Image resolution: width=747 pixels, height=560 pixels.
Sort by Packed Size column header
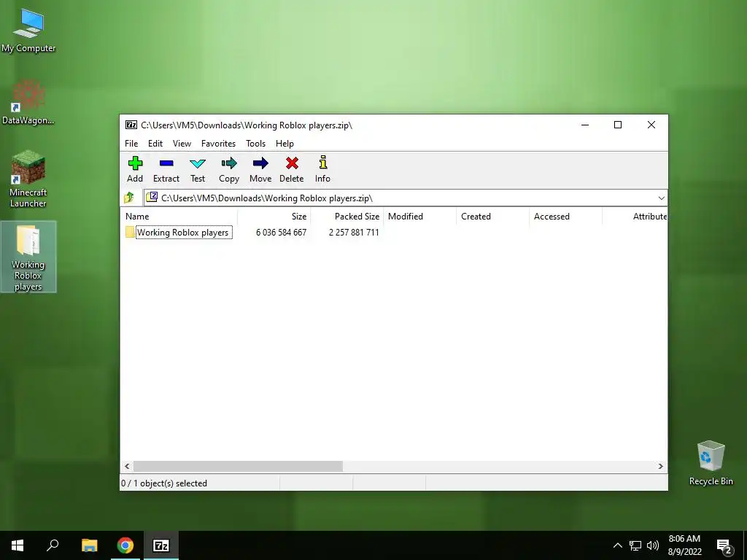tap(347, 216)
